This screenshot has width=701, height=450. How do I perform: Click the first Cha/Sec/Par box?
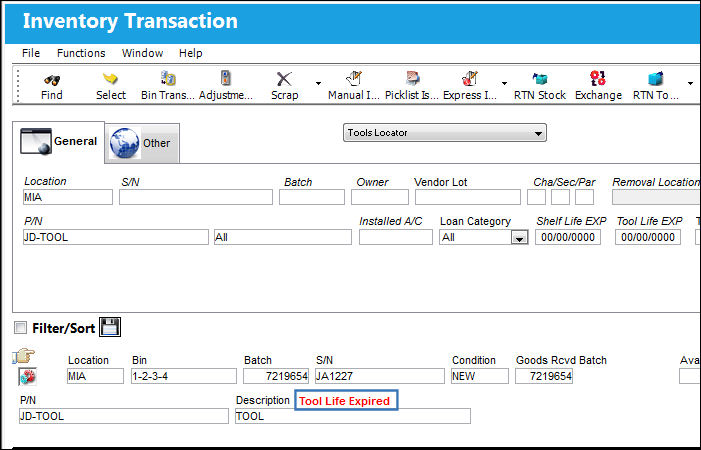tap(536, 197)
